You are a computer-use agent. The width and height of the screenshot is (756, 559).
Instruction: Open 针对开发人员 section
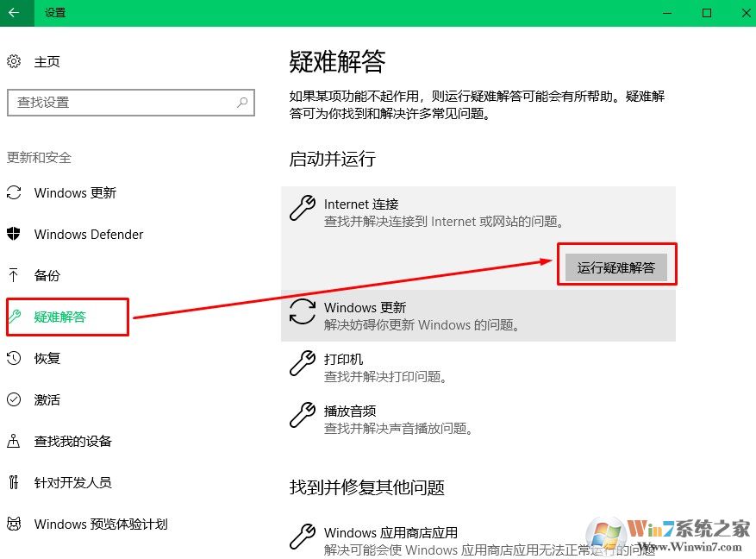pyautogui.click(x=72, y=482)
